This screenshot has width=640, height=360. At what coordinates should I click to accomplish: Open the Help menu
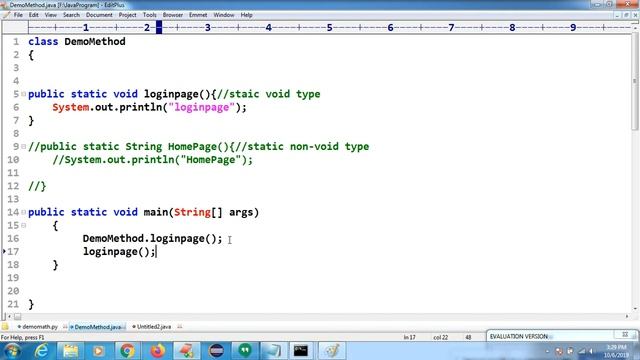tap(246, 15)
